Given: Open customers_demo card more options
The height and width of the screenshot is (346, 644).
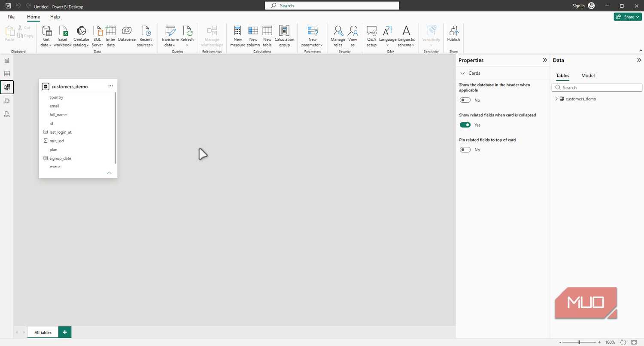Looking at the screenshot, I should click(x=110, y=86).
